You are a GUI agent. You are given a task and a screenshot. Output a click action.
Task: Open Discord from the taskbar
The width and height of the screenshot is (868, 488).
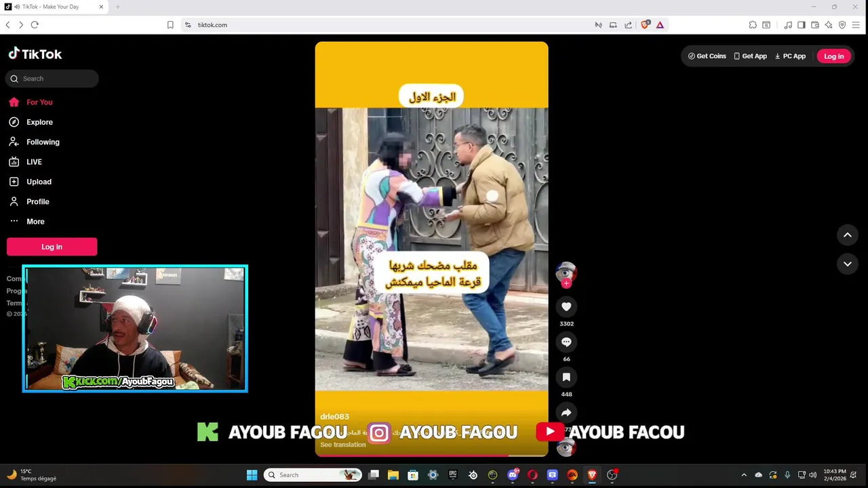513,475
